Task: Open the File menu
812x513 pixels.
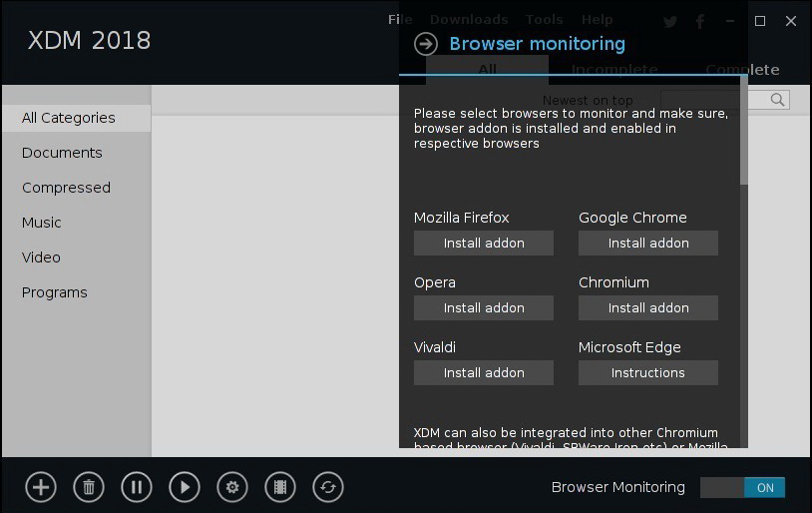Action: (400, 20)
